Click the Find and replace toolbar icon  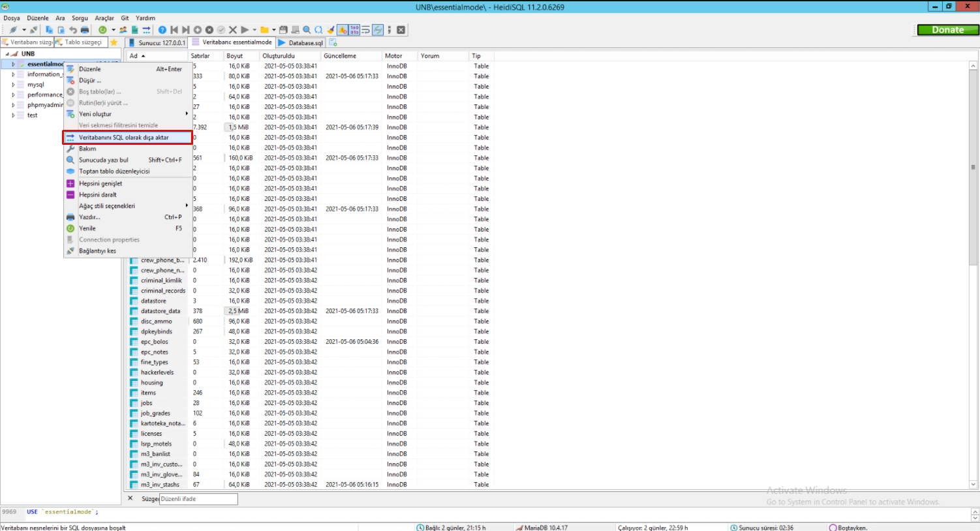[318, 30]
